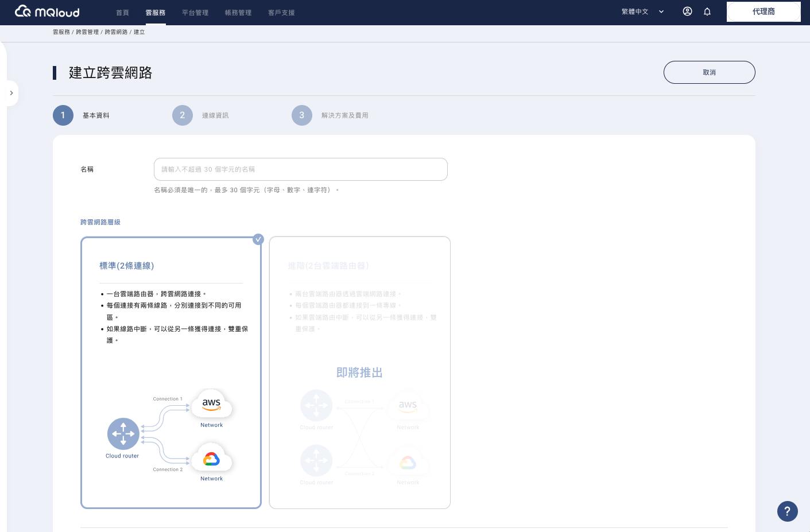Click 雲服務 breadcrumb link

pos(61,32)
